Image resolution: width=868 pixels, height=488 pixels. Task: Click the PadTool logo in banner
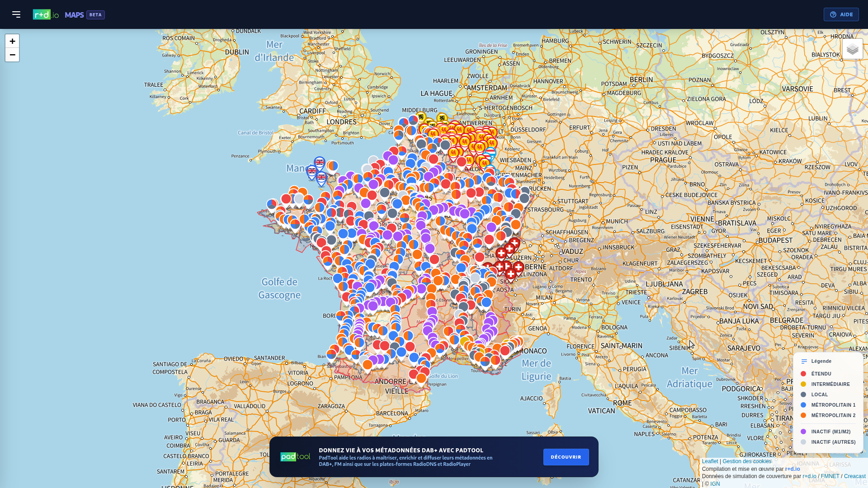coord(295,457)
